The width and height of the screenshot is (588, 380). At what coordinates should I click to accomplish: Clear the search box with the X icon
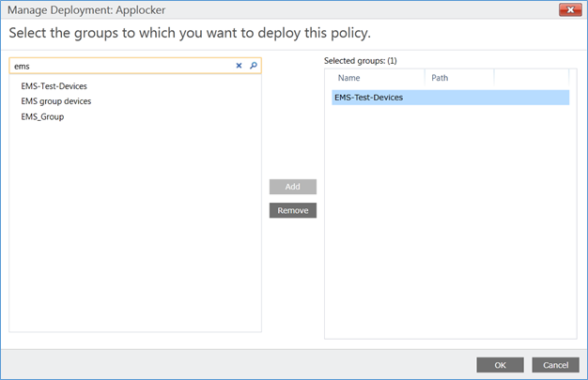(239, 66)
